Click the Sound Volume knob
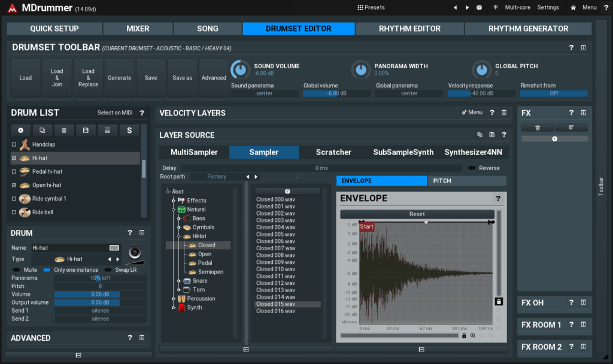 point(240,70)
